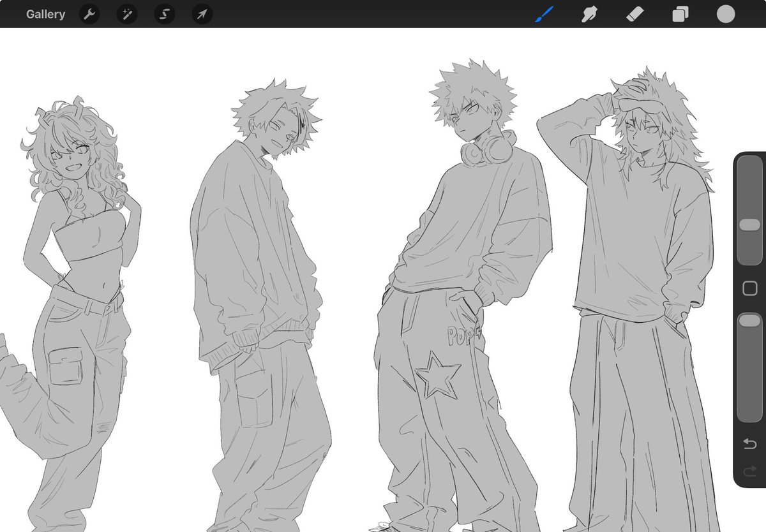The height and width of the screenshot is (532, 766).
Task: Select the Brush tool
Action: point(544,14)
